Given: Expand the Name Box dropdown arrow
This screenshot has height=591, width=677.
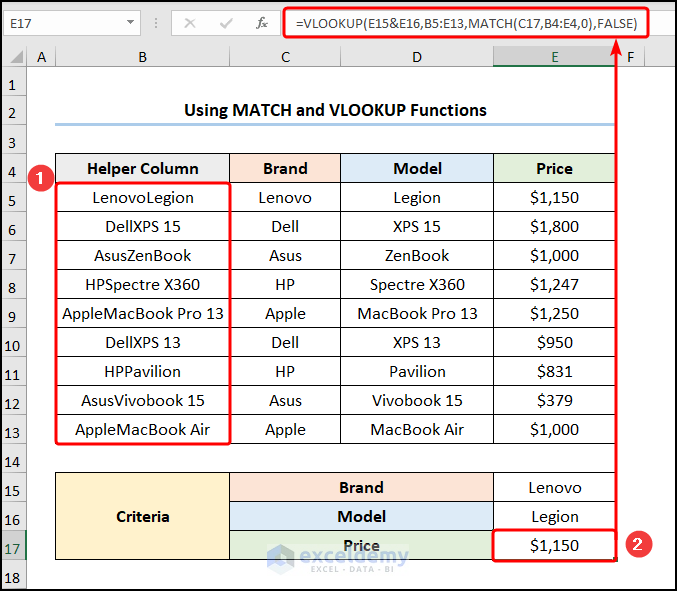Looking at the screenshot, I should [x=130, y=22].
